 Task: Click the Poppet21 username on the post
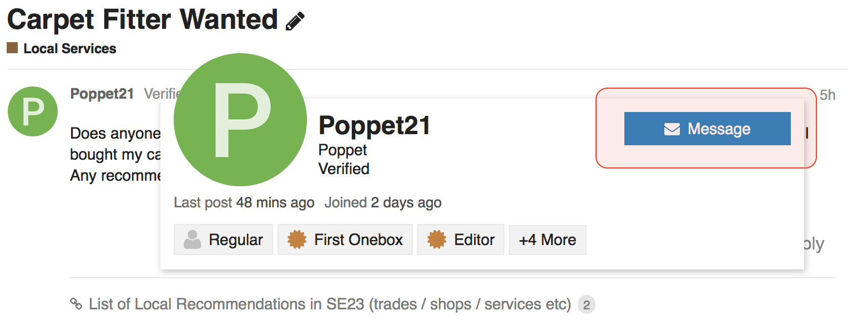point(102,94)
